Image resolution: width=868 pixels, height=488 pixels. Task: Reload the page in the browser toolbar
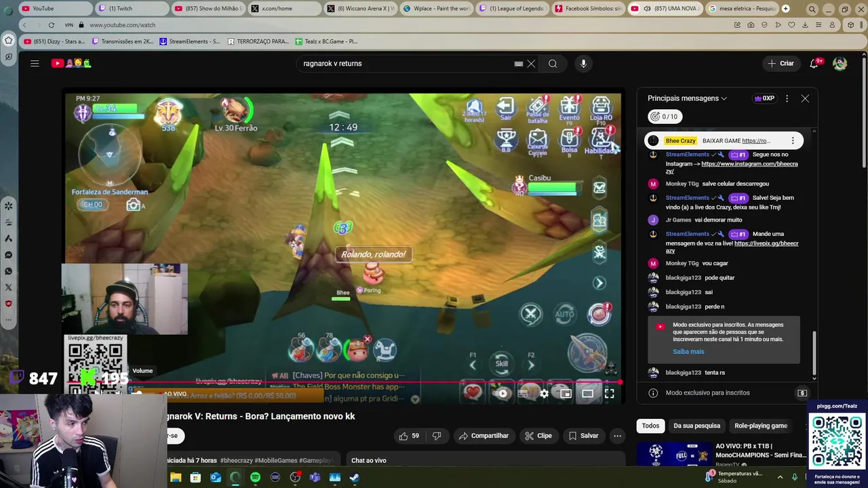point(51,25)
